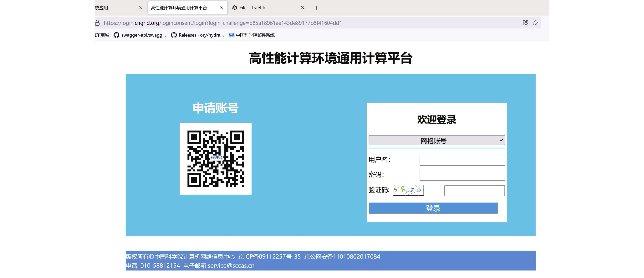Viewport: 644px width, 278px height.
Task: Open the QR code icon in the address bar
Action: tap(525, 23)
